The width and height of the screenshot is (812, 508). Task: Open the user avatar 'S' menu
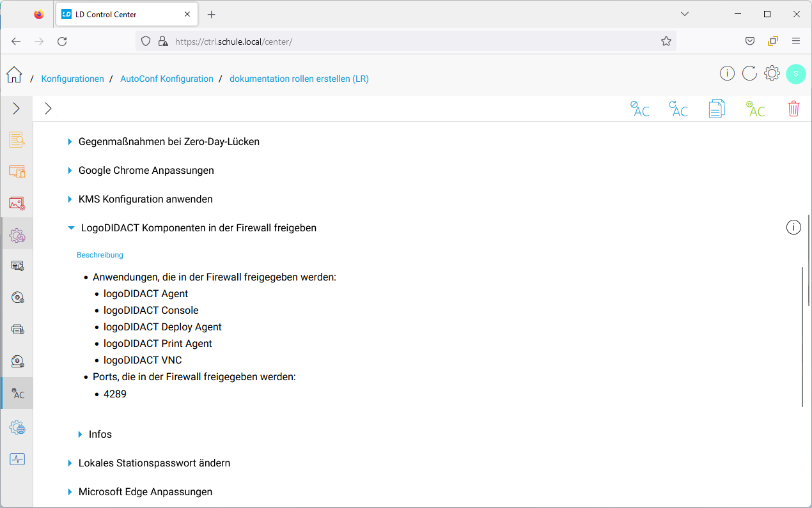[x=796, y=73]
